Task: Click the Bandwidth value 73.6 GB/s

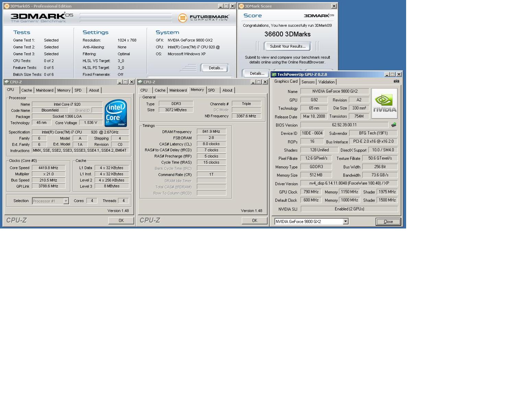Action: coord(380,175)
